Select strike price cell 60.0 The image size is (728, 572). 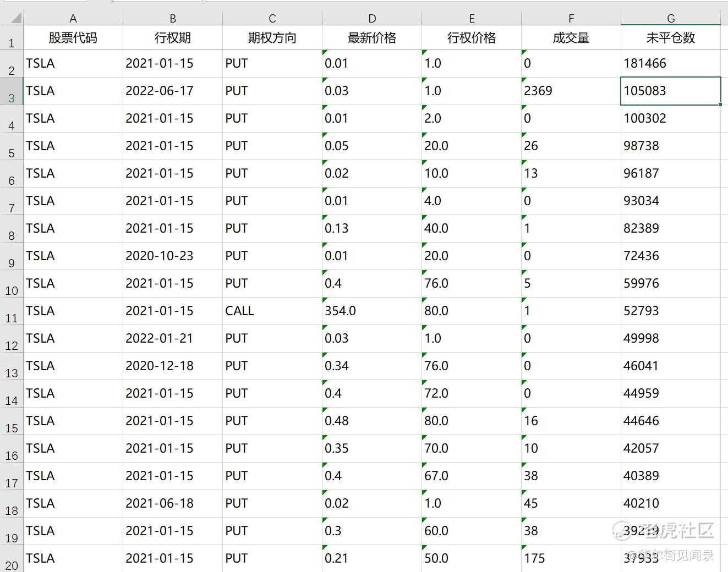pos(471,531)
